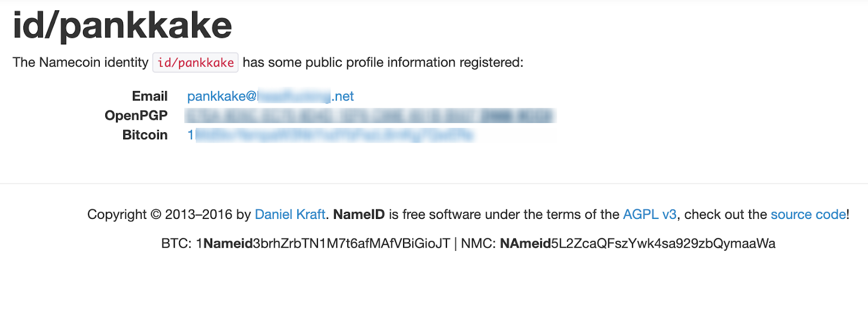Click the bold NameID text in footer

point(359,215)
